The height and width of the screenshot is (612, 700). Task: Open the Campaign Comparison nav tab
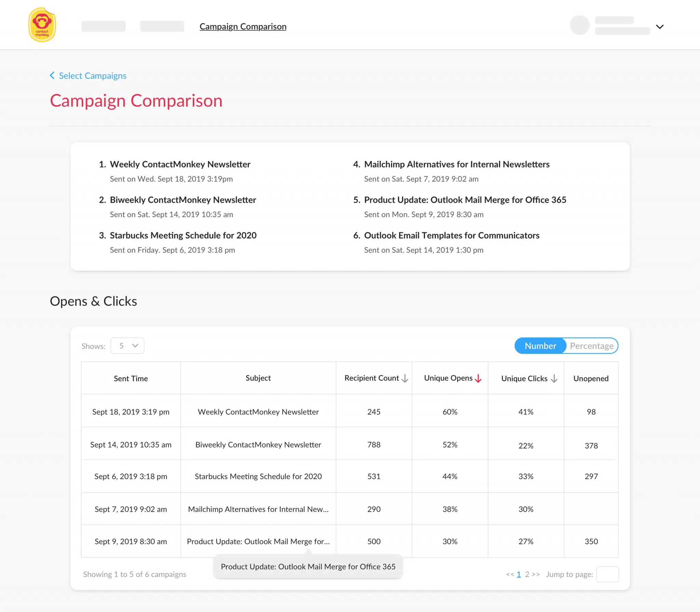(243, 26)
